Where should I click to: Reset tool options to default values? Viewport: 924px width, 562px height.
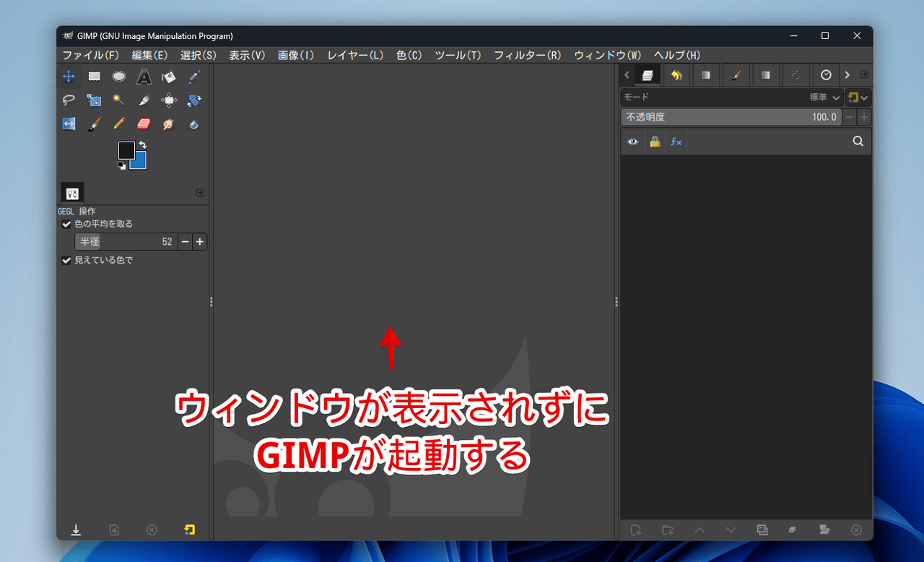(189, 529)
